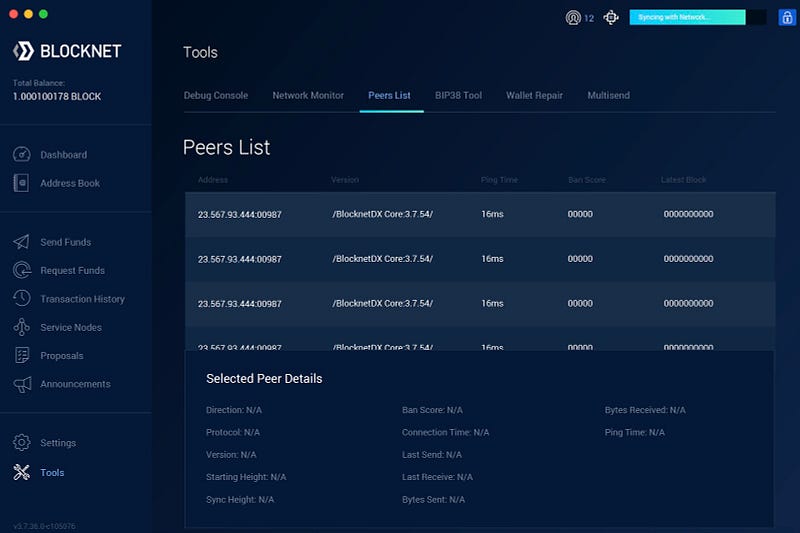
Task: Click Connection Time: N/A detail
Action: 445,433
